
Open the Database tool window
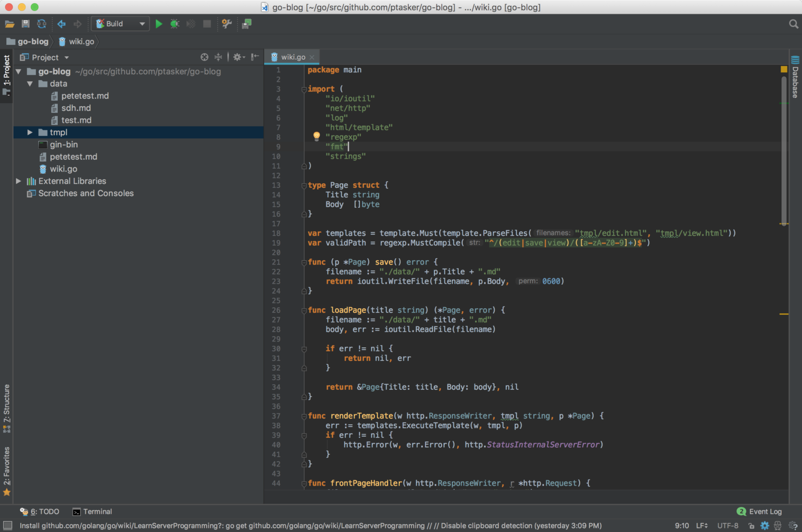tap(795, 76)
